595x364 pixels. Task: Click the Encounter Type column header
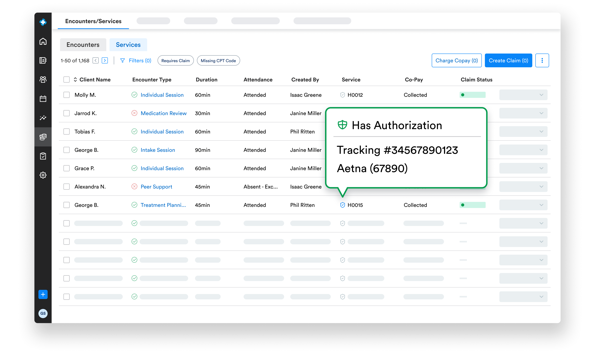pos(152,80)
